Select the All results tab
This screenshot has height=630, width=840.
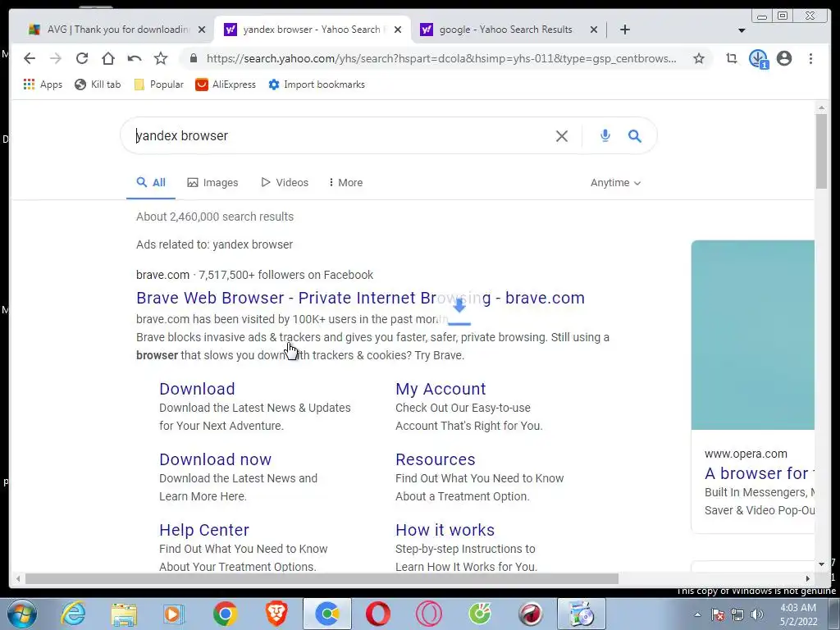pyautogui.click(x=151, y=183)
